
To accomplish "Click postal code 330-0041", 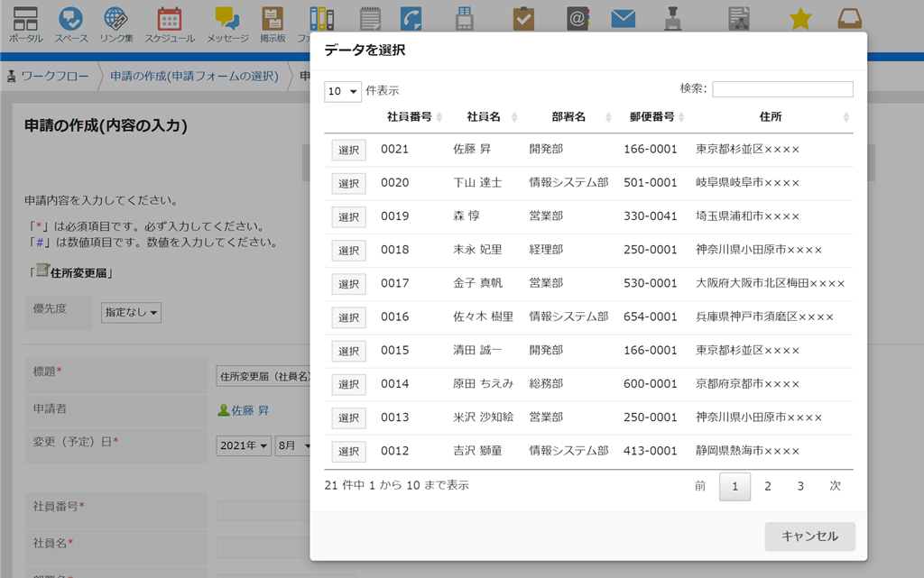I will pos(651,216).
